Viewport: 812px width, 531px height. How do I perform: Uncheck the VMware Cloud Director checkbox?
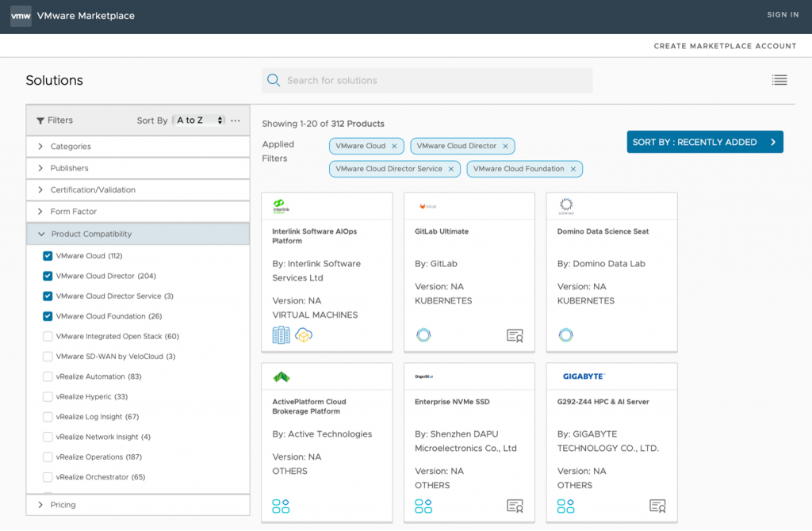pyautogui.click(x=48, y=276)
